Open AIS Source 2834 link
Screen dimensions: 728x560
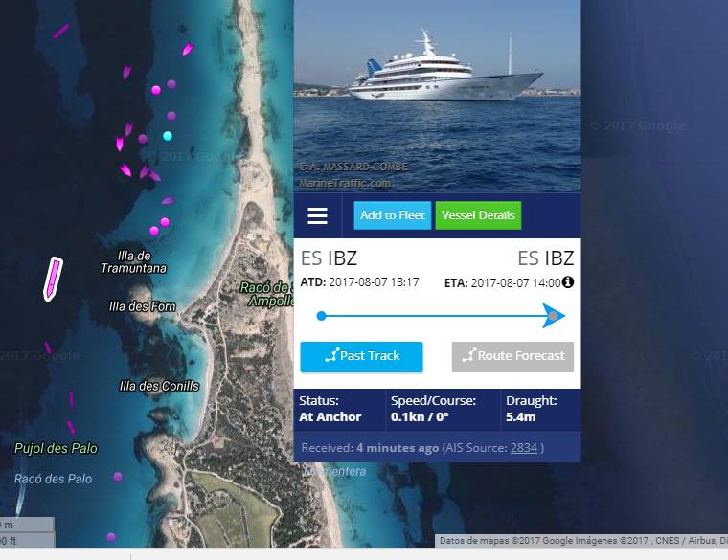click(x=524, y=448)
